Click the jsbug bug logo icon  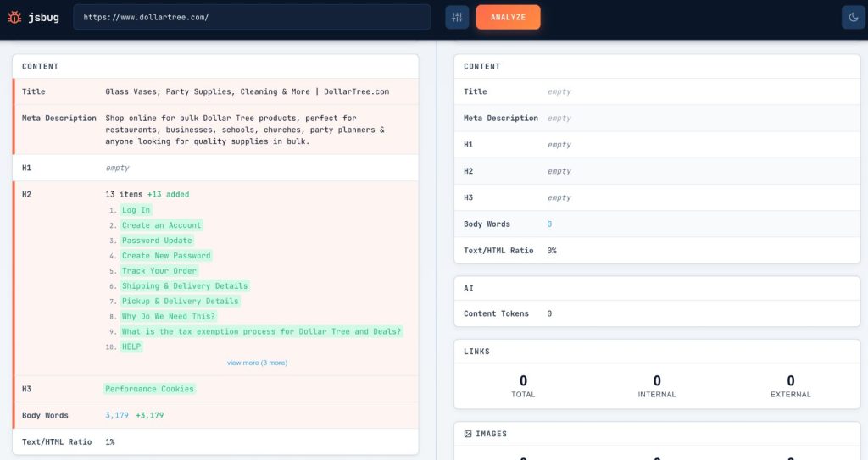(14, 17)
